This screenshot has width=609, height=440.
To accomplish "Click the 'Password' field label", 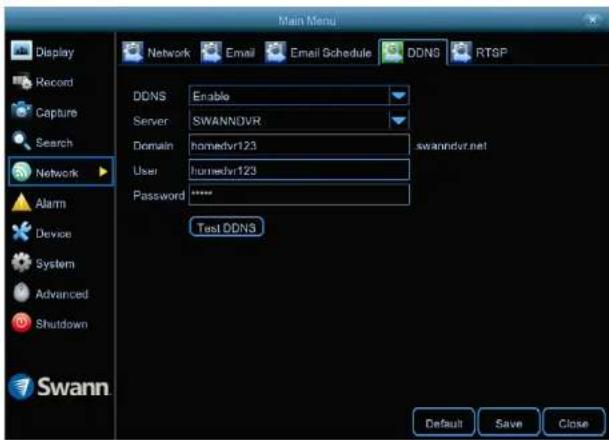I will pos(158,195).
